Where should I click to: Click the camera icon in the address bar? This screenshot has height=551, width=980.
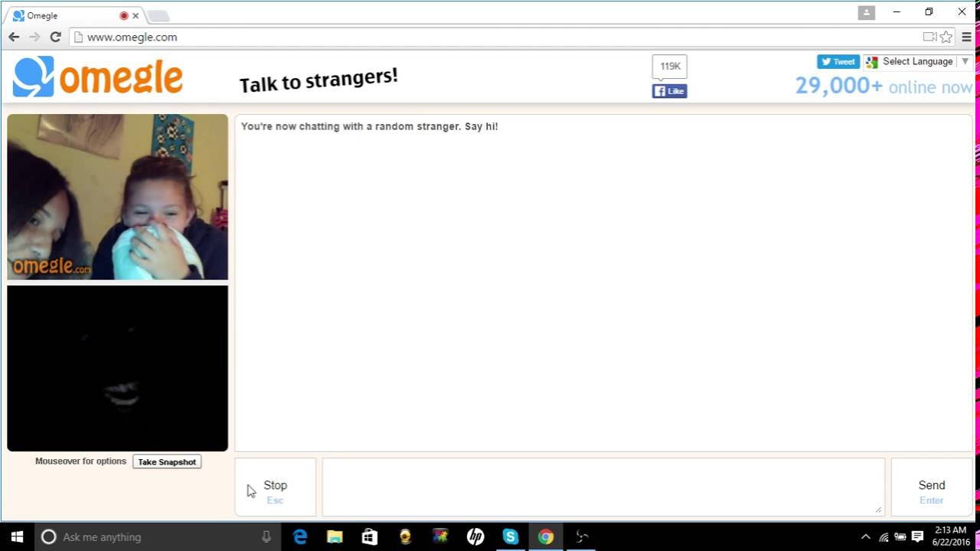coord(929,37)
